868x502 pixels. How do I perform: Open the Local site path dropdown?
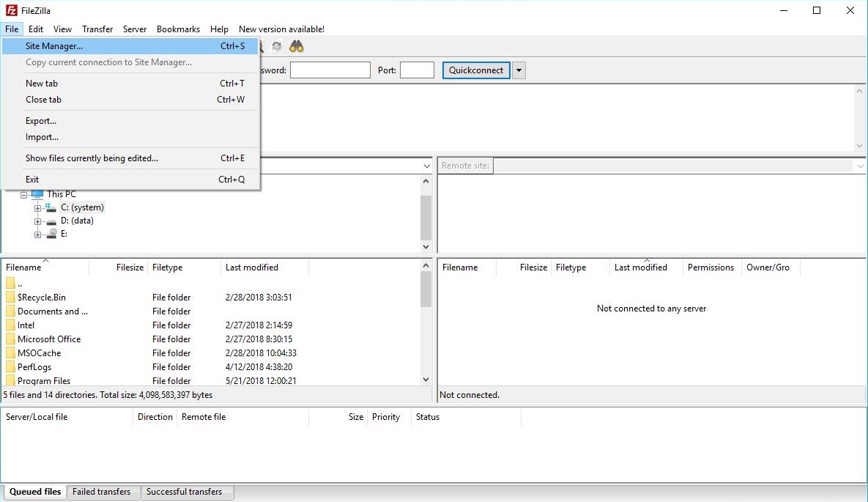click(426, 166)
